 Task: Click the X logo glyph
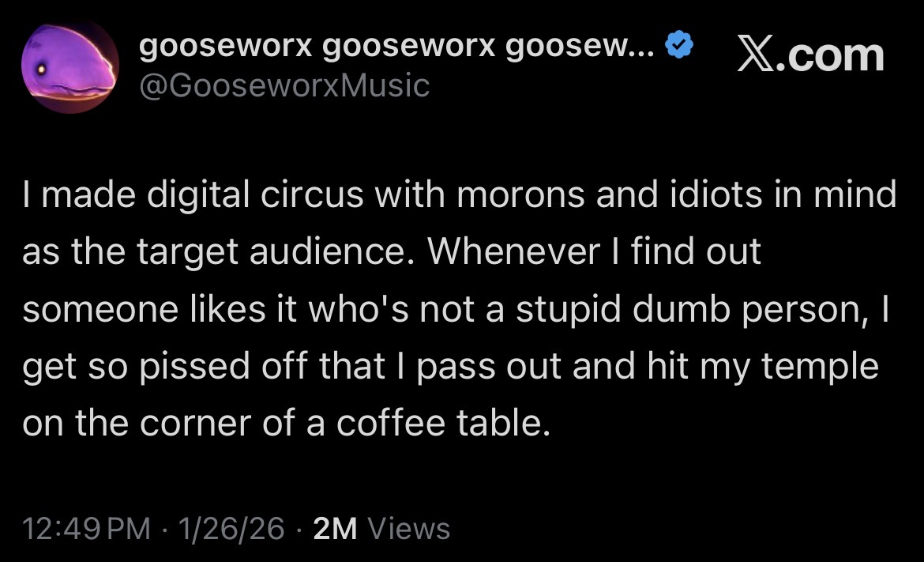click(756, 56)
